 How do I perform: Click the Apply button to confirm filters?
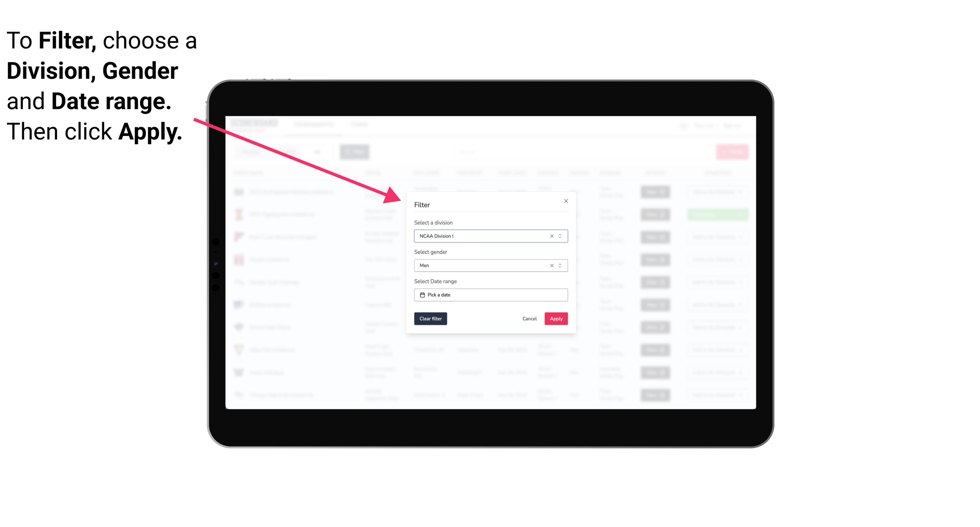[x=556, y=319]
